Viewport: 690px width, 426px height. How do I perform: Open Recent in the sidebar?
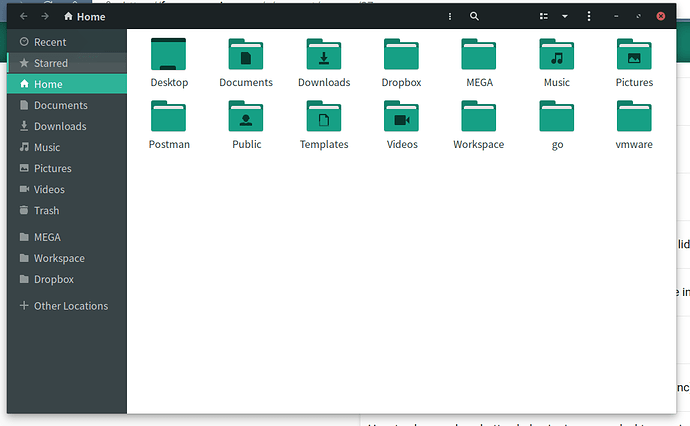(x=67, y=42)
